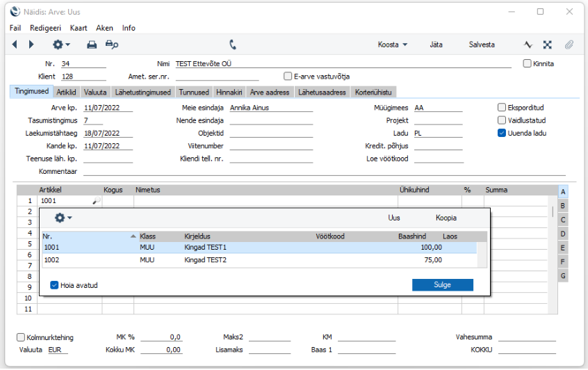Screen dimensions: 588x370
Task: Switch to the Valuuta tab
Action: 95,92
